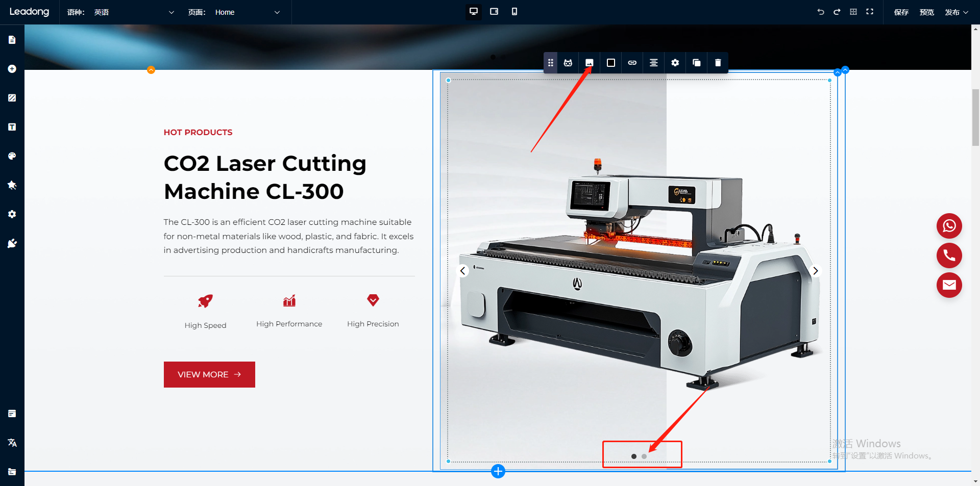The image size is (980, 486).
Task: Click 保存 to save the page
Action: pos(901,12)
